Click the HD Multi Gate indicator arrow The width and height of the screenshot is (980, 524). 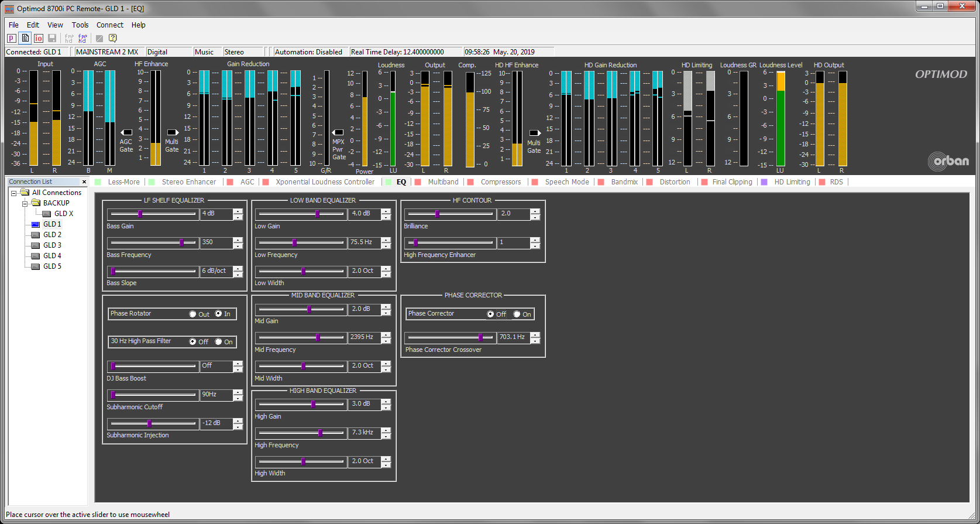coord(534,133)
